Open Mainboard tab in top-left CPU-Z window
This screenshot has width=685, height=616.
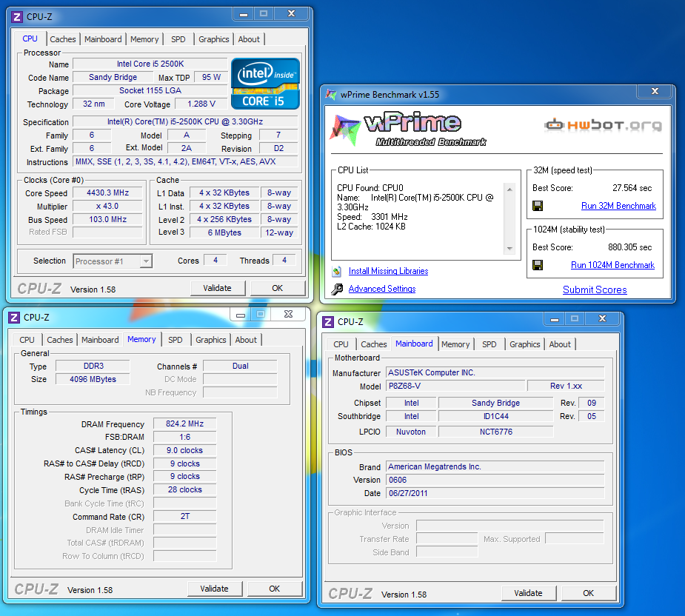(103, 39)
